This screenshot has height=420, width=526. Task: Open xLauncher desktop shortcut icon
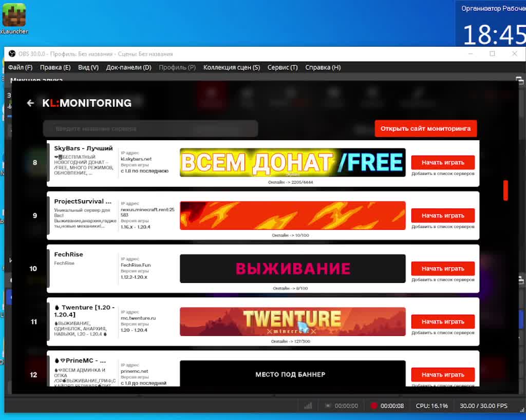pos(14,18)
